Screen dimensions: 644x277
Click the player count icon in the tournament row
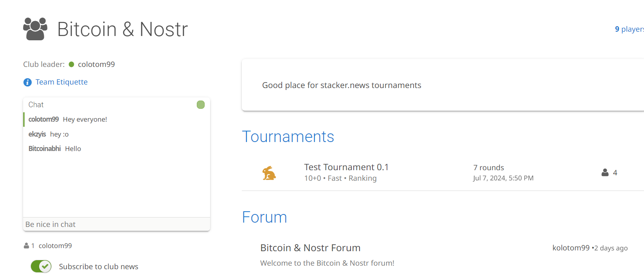tap(605, 173)
